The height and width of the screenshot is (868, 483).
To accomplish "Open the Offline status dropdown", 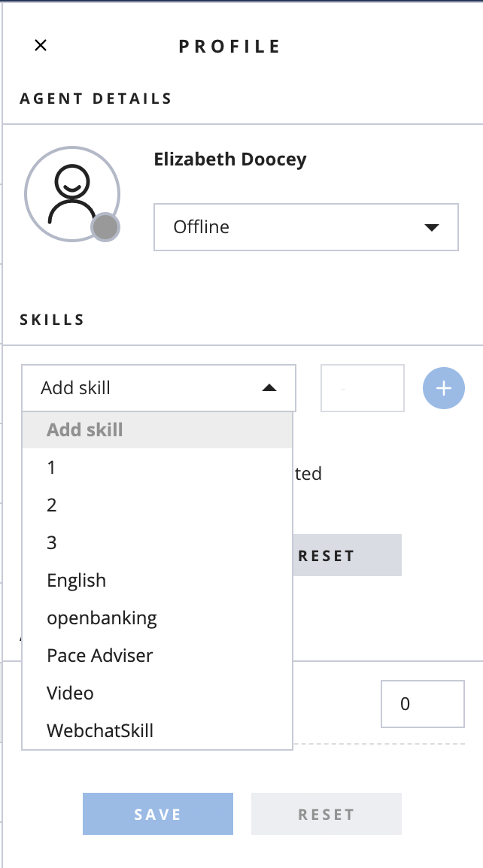I will pos(305,227).
